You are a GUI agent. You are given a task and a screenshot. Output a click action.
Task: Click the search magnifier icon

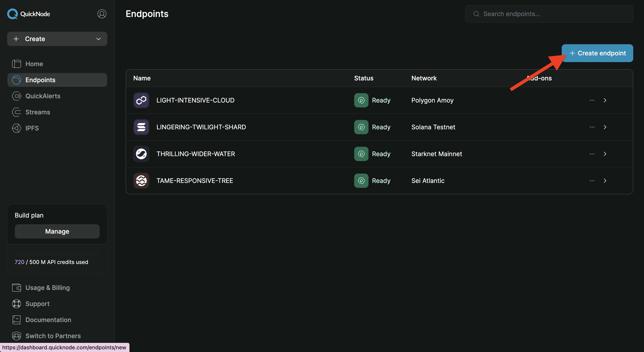[x=476, y=14]
